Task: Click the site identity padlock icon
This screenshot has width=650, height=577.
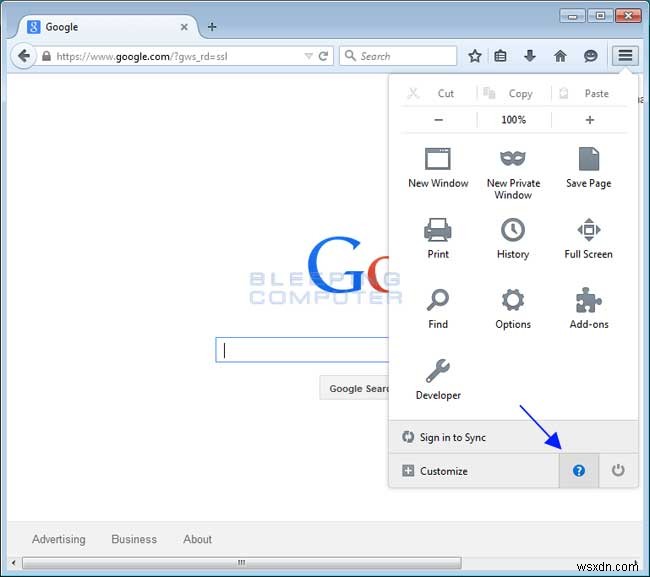Action: click(46, 56)
